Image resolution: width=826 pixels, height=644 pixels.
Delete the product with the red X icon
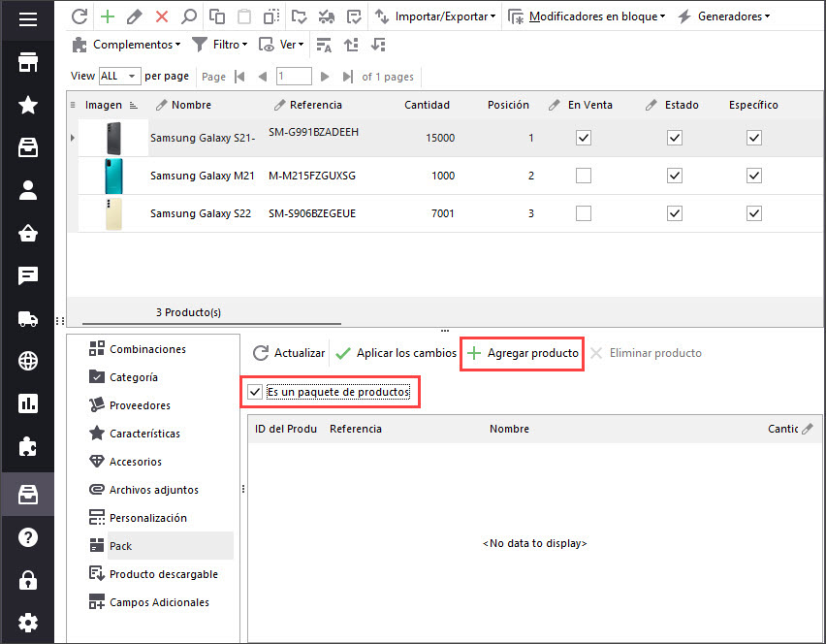point(162,16)
